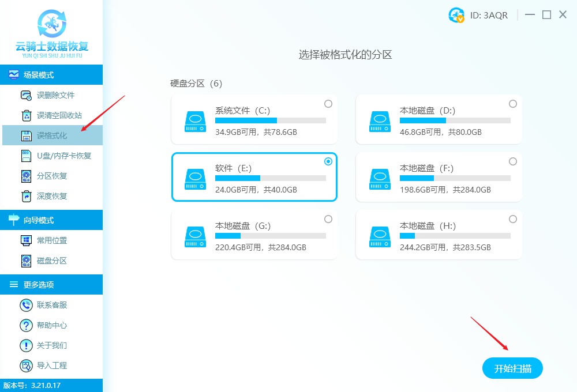This screenshot has width=577, height=392.
Task: Select radio button for 本地磁盘 (G:)
Action: pos(328,219)
